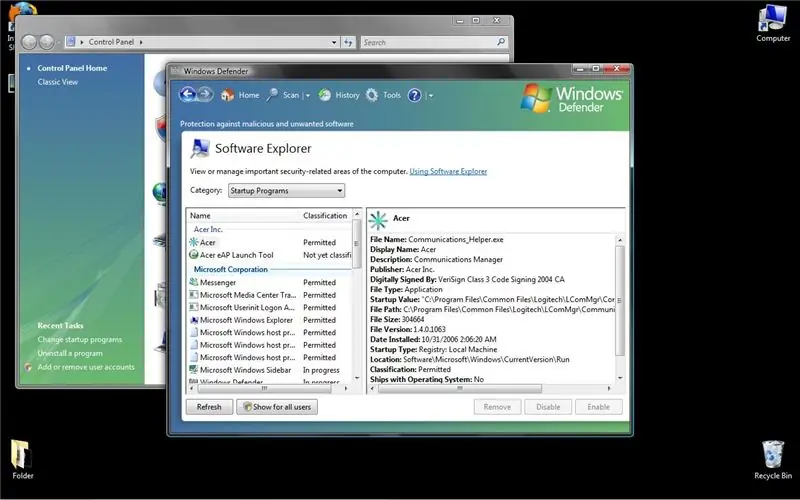
Task: Expand the arrow after Control Panel in breadcrumb
Action: pyautogui.click(x=141, y=42)
